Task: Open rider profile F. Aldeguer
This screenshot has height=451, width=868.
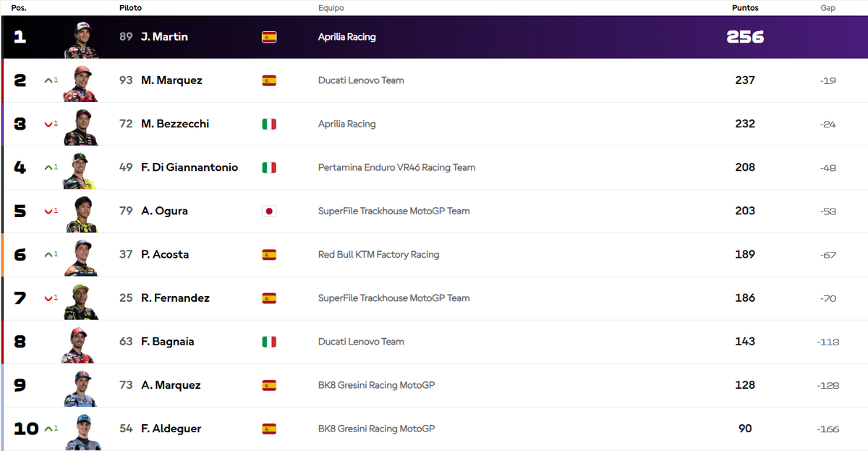Action: (x=171, y=429)
